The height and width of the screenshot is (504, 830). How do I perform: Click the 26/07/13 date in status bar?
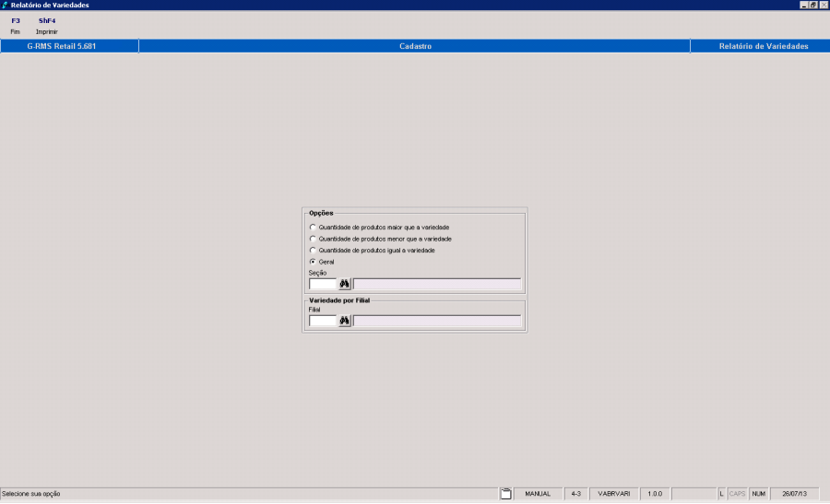tap(794, 494)
